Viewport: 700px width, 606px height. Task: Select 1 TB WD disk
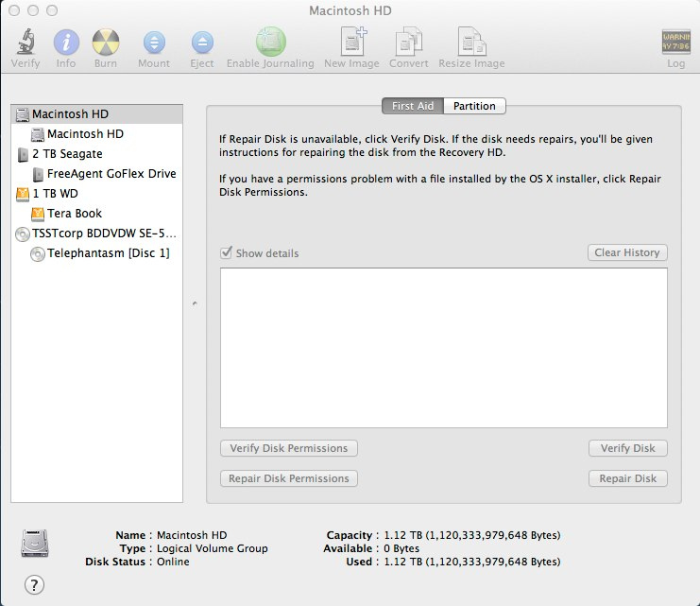[97, 194]
